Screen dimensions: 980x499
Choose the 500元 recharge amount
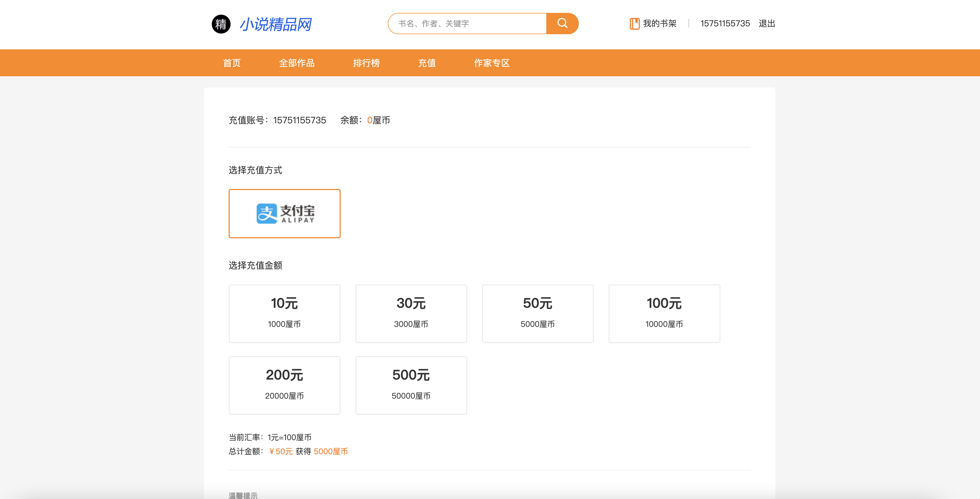click(x=411, y=385)
